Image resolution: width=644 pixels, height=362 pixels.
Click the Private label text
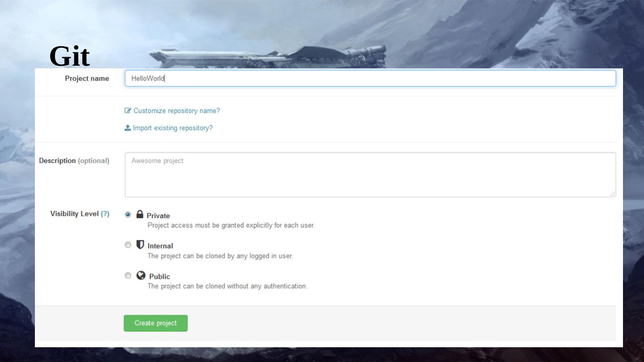pos(158,216)
